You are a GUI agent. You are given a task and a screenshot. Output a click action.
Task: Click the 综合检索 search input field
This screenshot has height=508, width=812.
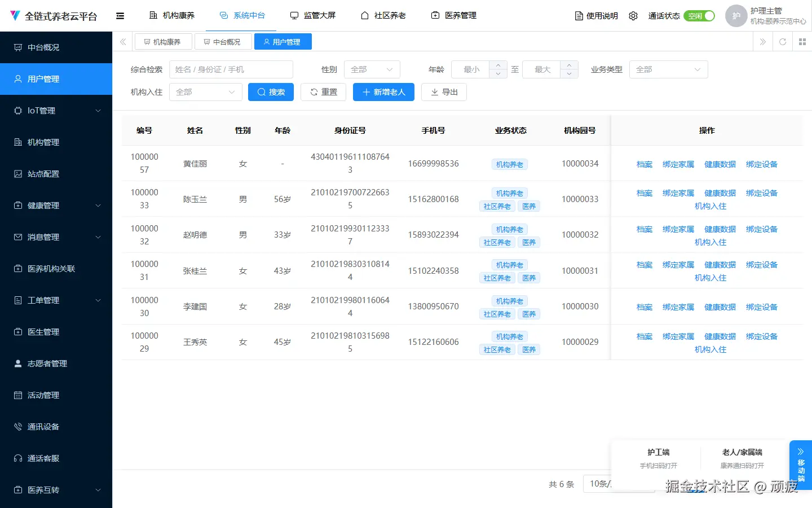[231, 69]
